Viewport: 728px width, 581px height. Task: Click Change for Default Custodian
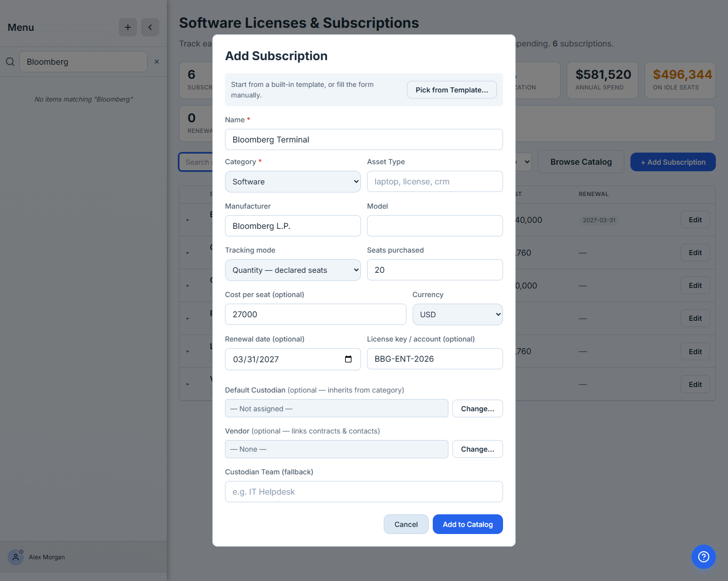point(478,408)
